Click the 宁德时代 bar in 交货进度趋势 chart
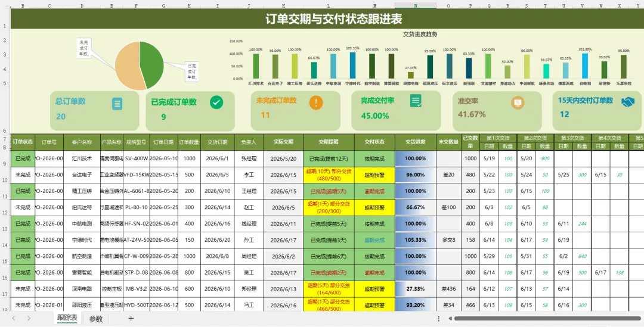The image size is (644, 327). [x=352, y=66]
